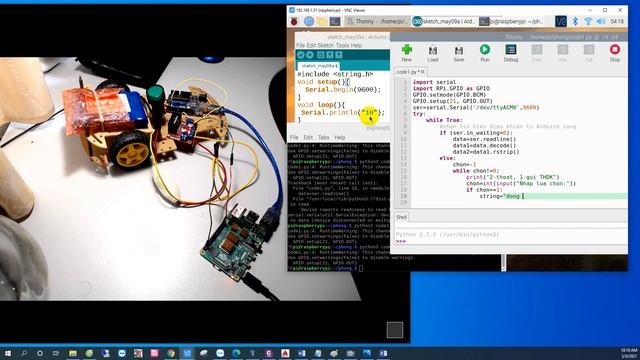640x360 pixels.
Task: Open the Arduino Sketch menu
Action: (x=326, y=45)
